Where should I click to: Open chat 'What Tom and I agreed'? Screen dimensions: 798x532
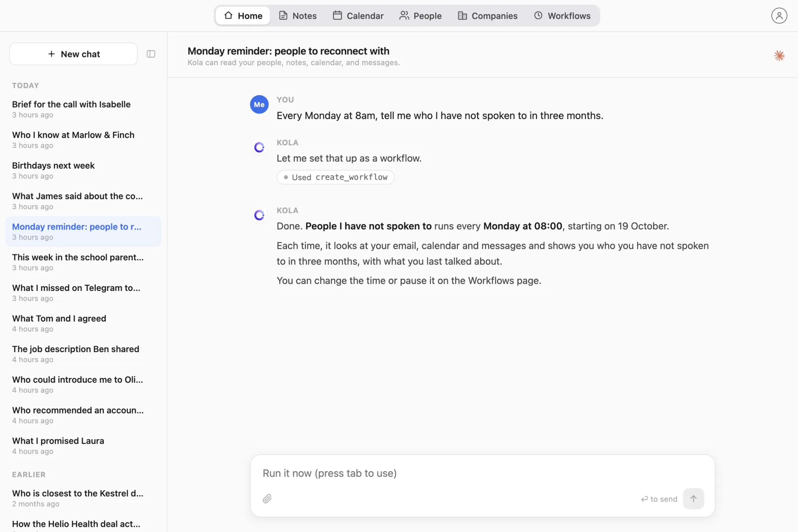tap(83, 324)
